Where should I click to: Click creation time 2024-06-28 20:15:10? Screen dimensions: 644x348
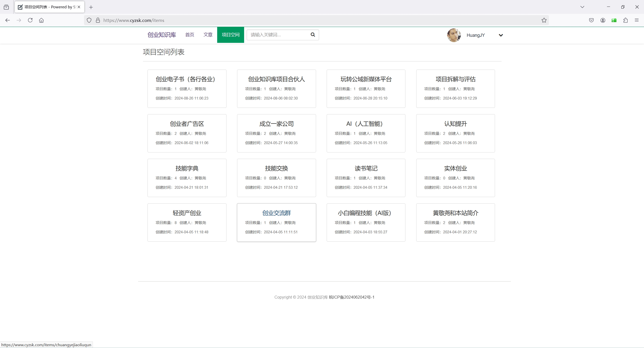(x=370, y=98)
